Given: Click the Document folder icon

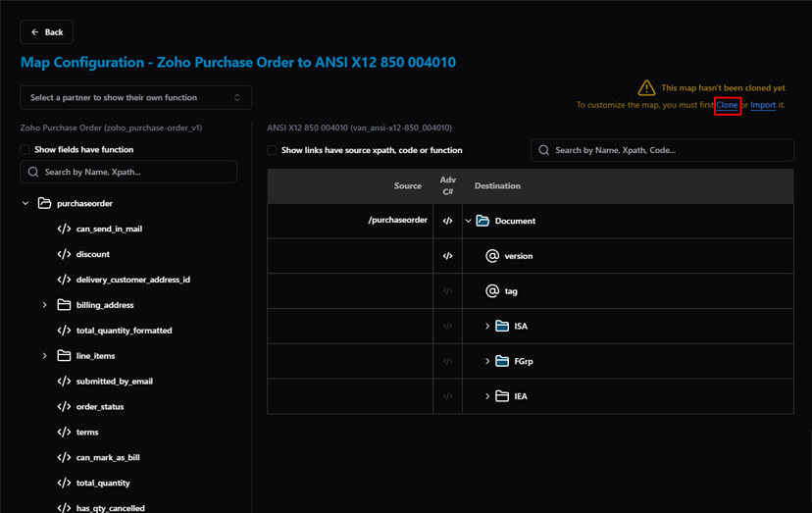Looking at the screenshot, I should tap(482, 221).
